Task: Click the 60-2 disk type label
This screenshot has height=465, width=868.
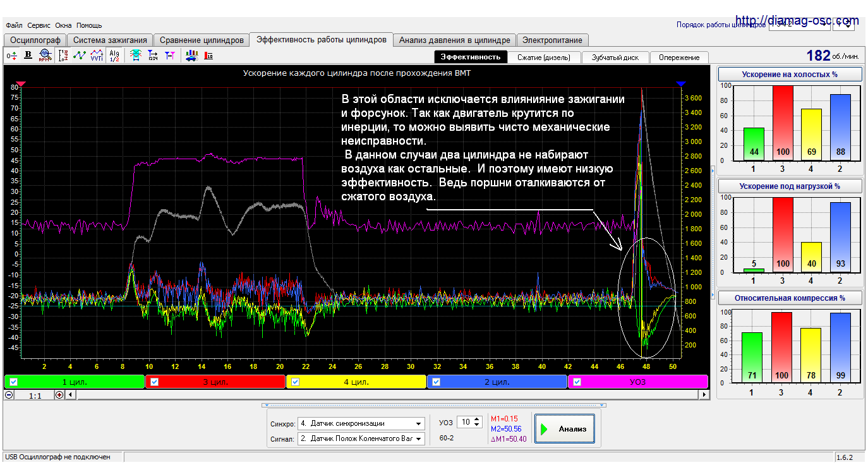Action: [x=447, y=438]
